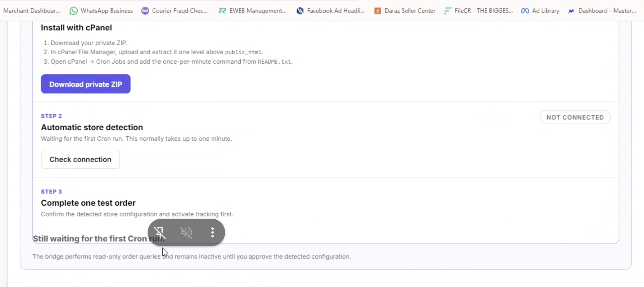This screenshot has width=644, height=287.
Task: Open the Ad Library bookmark label
Action: tap(546, 11)
